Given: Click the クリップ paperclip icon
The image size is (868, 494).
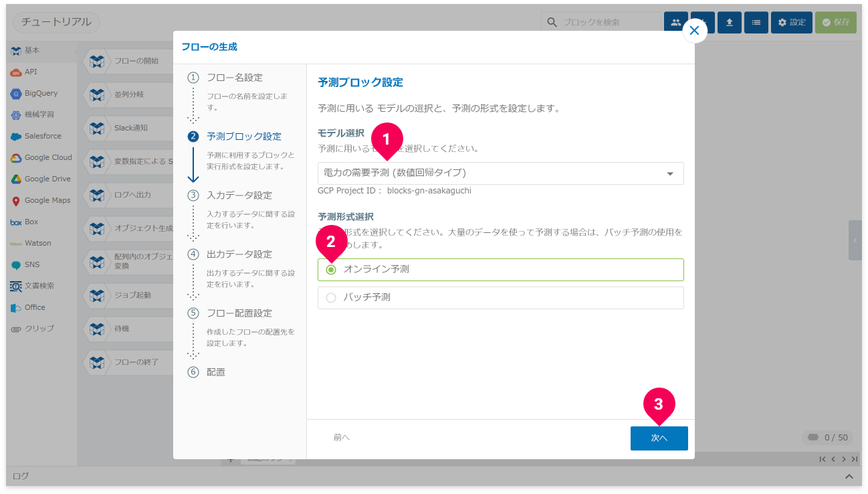Looking at the screenshot, I should tap(16, 329).
